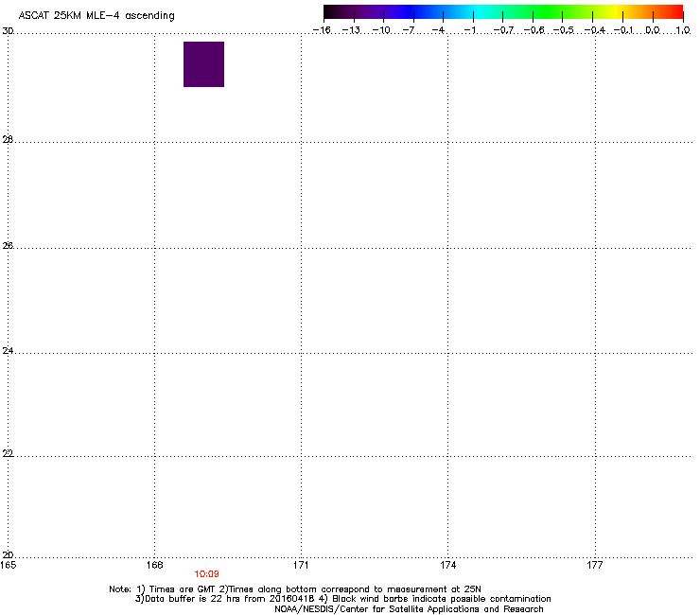The width and height of the screenshot is (700, 615).
Task: Click the 1.0 colorbar label
Action: tap(683, 30)
